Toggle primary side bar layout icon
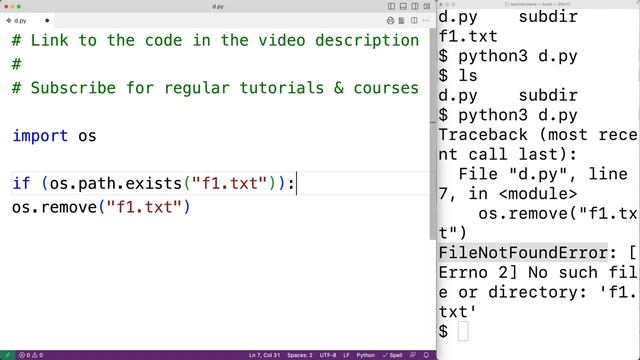The image size is (640, 360). pyautogui.click(x=391, y=6)
